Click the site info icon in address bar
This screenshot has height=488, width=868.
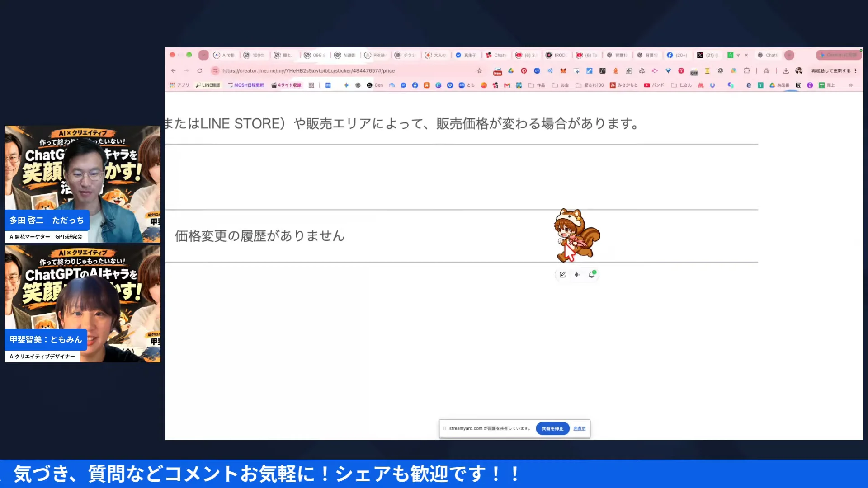[x=215, y=70]
